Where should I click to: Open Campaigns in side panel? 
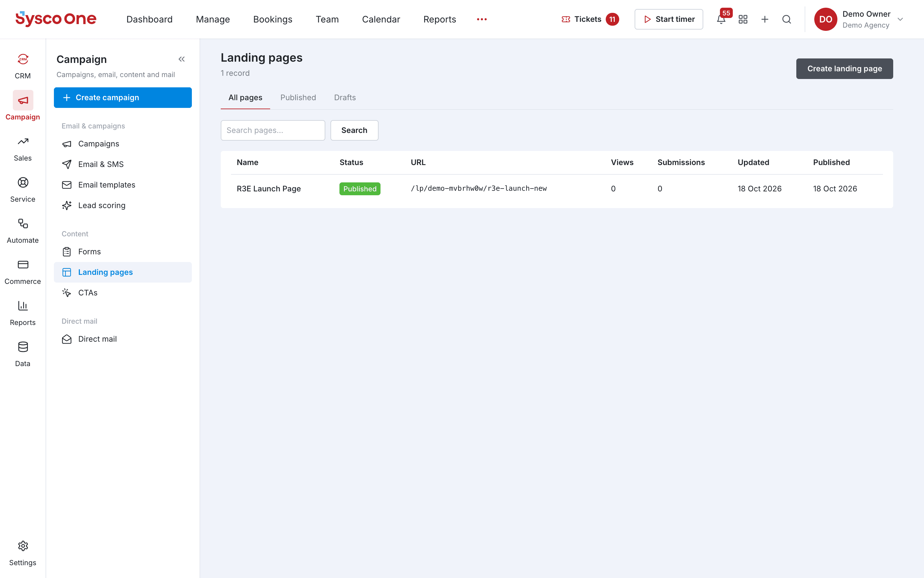click(x=123, y=144)
